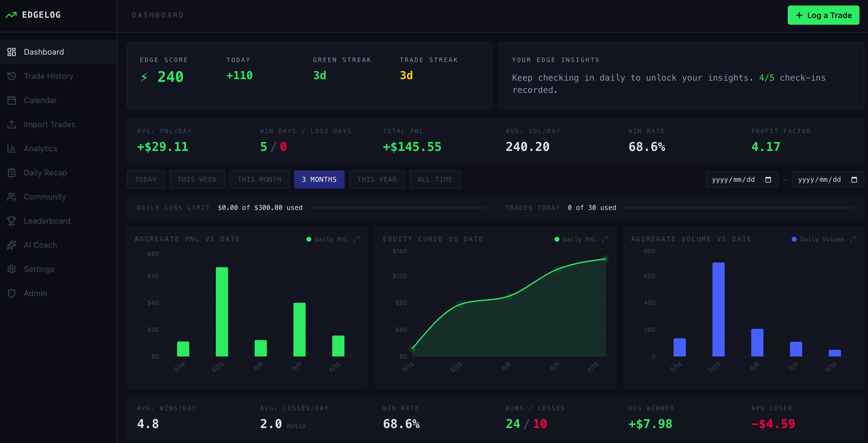Click the 4/5 check-ins text
Viewport: 868px width, 443px height.
click(792, 78)
